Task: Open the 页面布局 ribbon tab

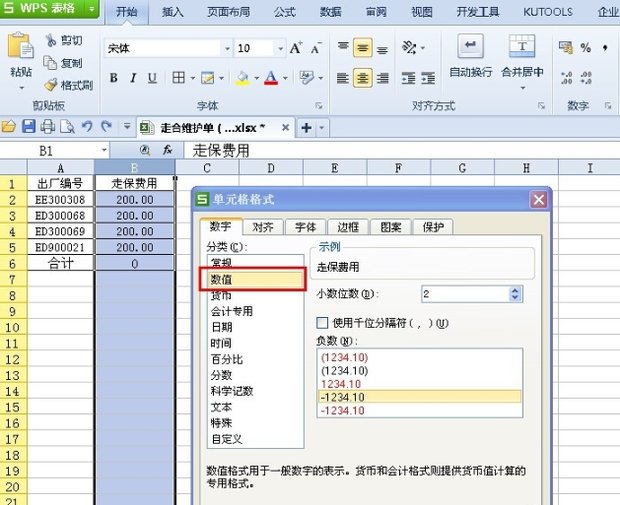Action: point(229,12)
